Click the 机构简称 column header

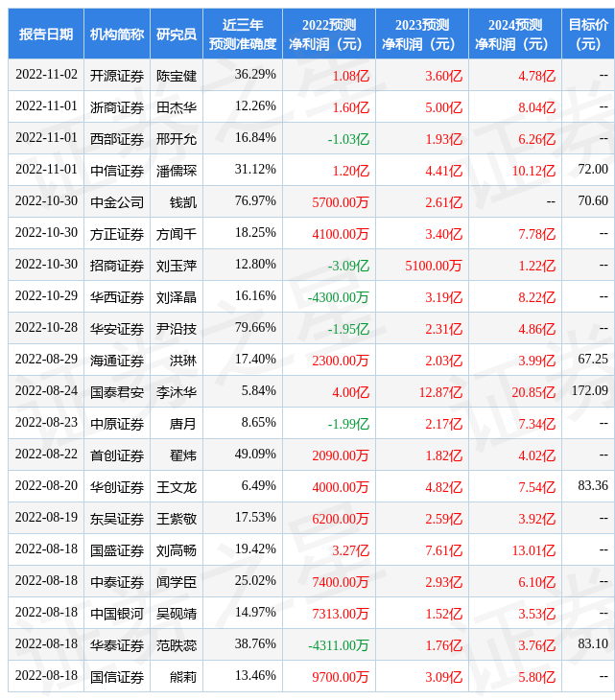[117, 34]
